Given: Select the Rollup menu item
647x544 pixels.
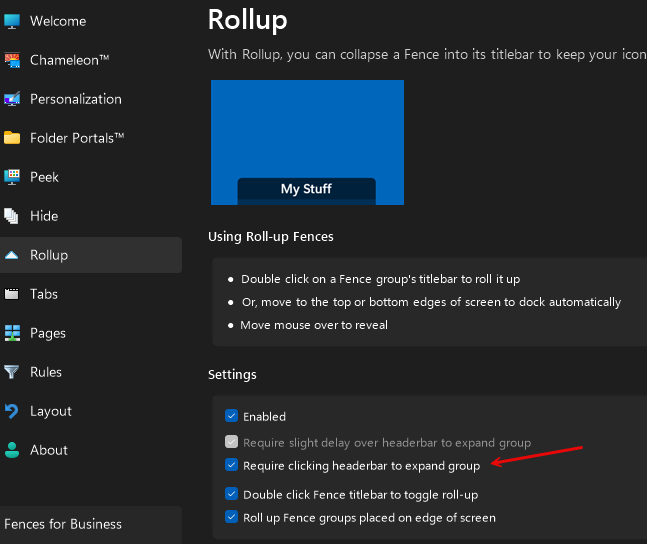Looking at the screenshot, I should [49, 255].
